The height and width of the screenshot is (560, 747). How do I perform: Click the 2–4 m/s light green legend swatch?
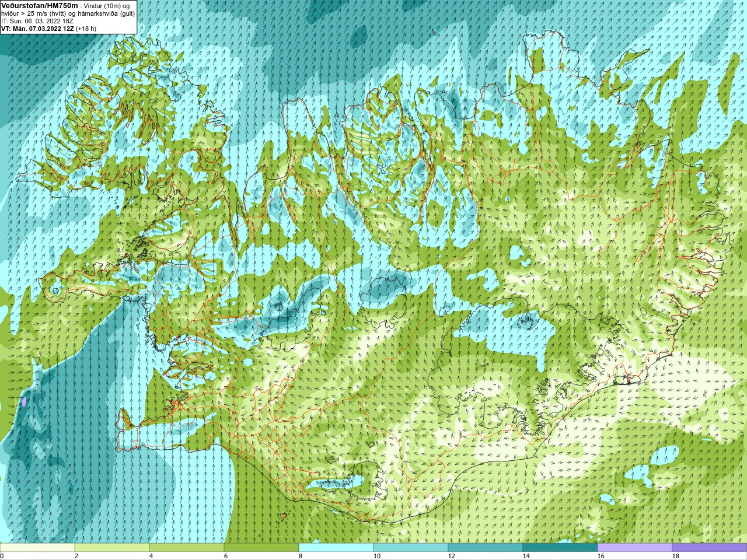tap(112, 548)
